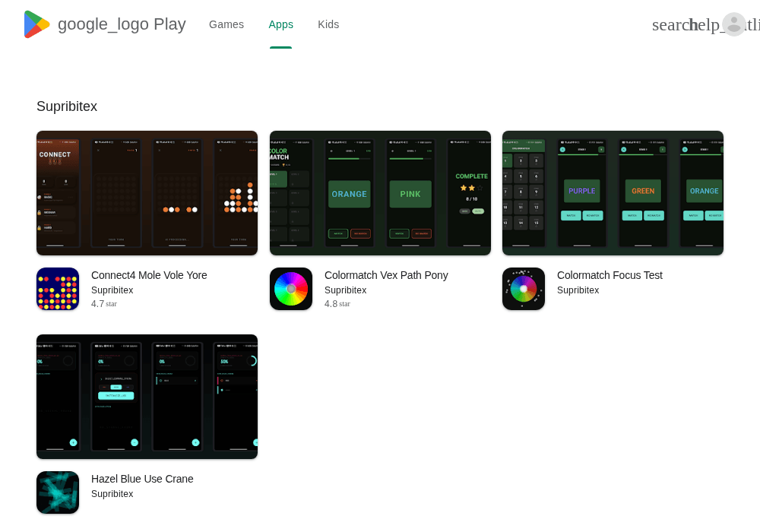Click the Google Play triangle logo
Viewport: 760px width, 532px height.
coord(36,24)
